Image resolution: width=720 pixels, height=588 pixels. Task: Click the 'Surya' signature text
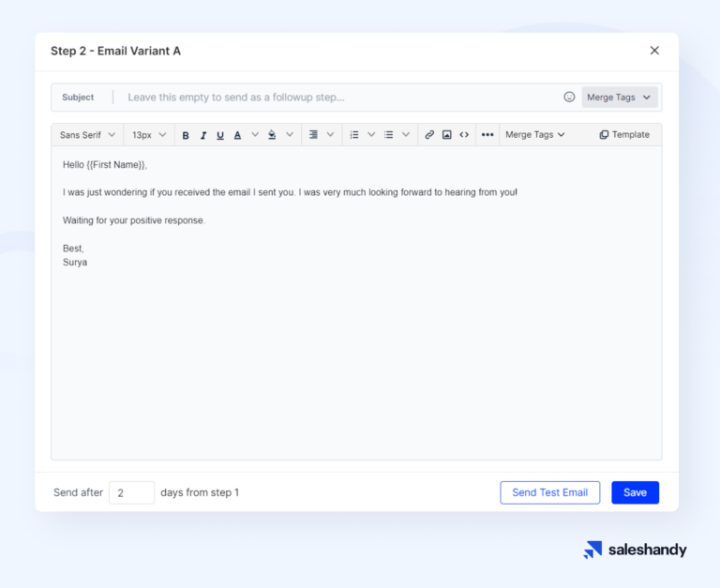click(x=75, y=263)
